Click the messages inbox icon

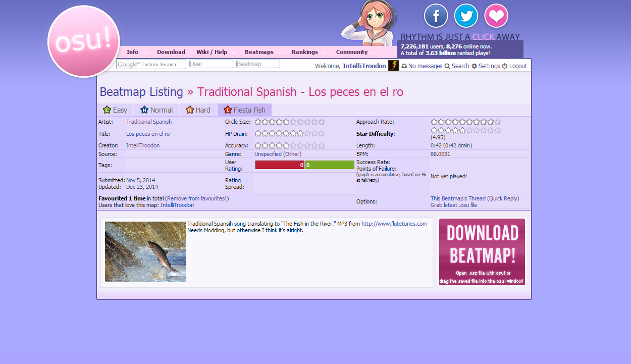(x=404, y=66)
